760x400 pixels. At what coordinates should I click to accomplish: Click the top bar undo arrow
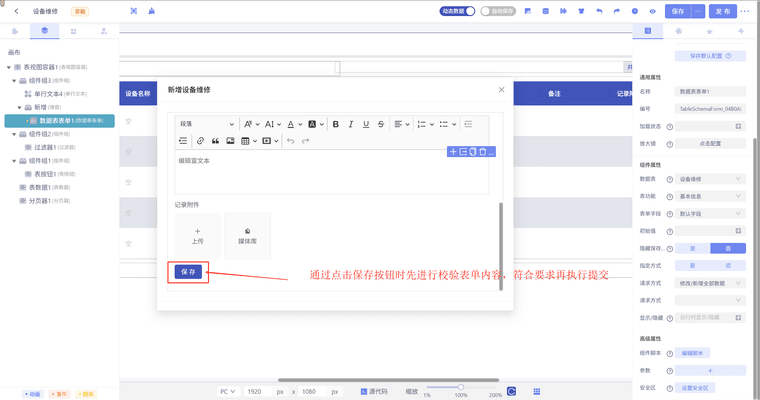click(599, 11)
